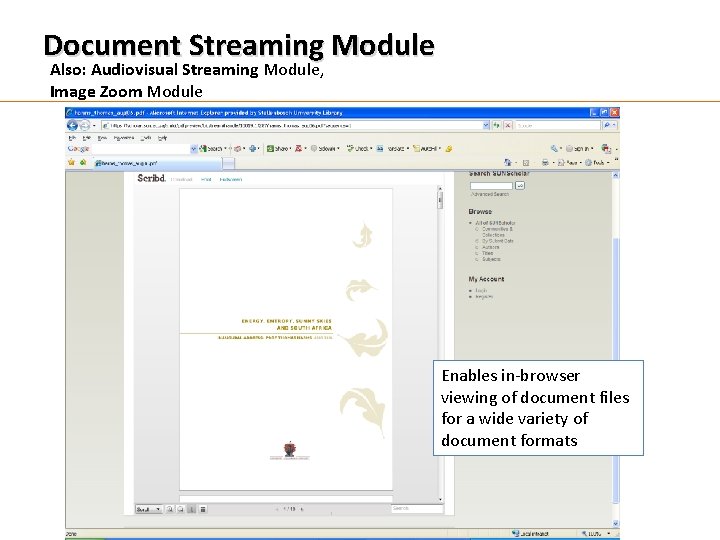Open the Tools dropdown in command bar
The width and height of the screenshot is (720, 540).
(x=597, y=163)
